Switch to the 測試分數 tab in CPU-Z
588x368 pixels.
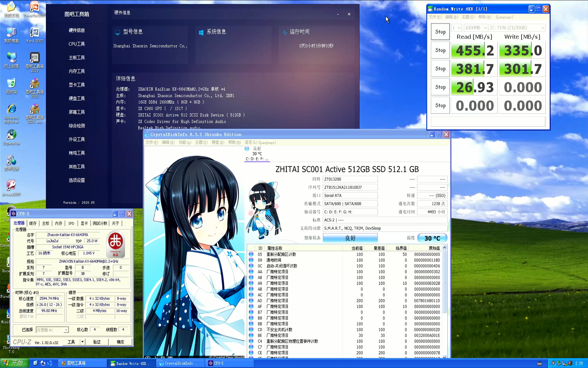click(x=100, y=223)
